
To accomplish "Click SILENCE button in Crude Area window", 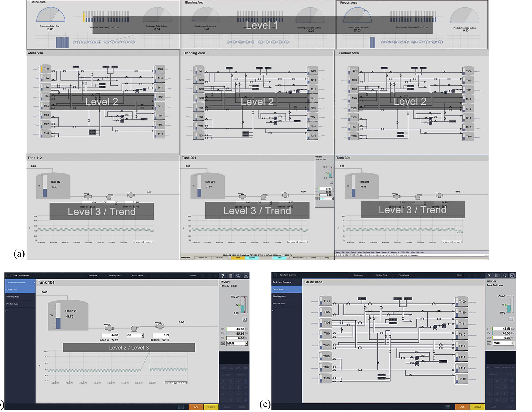I will [477, 407].
